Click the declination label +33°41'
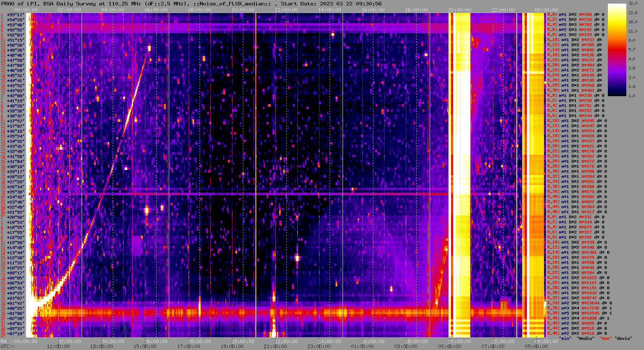The width and height of the screenshot is (644, 350). (x=16, y=146)
